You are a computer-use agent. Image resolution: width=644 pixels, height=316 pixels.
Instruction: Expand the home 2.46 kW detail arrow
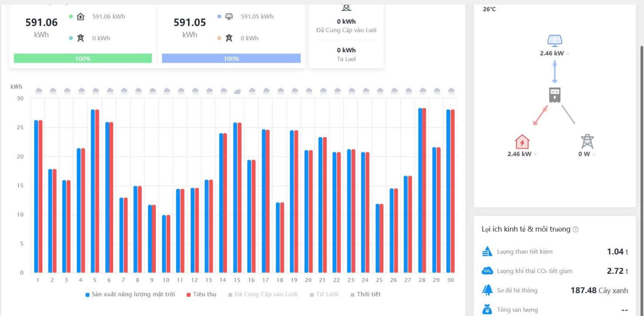click(535, 154)
